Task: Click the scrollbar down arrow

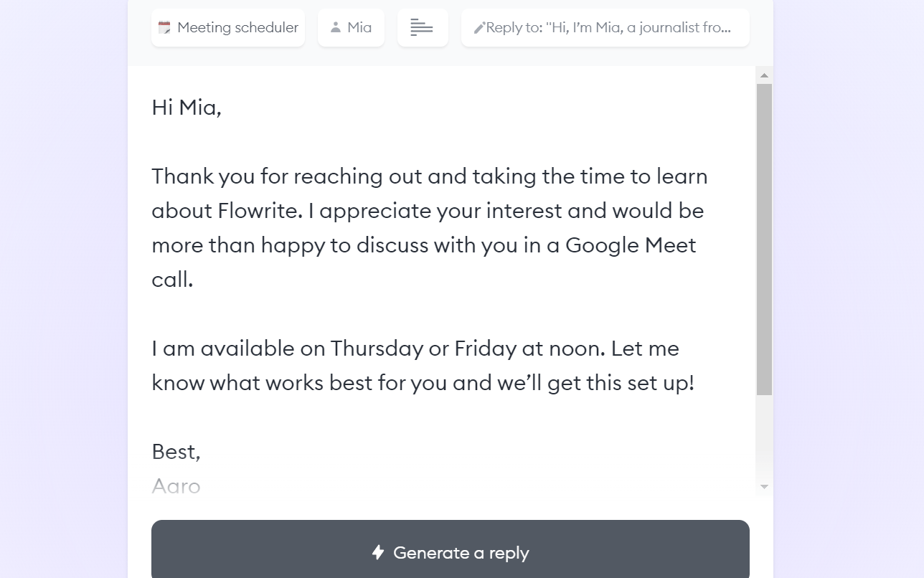Action: pyautogui.click(x=764, y=486)
